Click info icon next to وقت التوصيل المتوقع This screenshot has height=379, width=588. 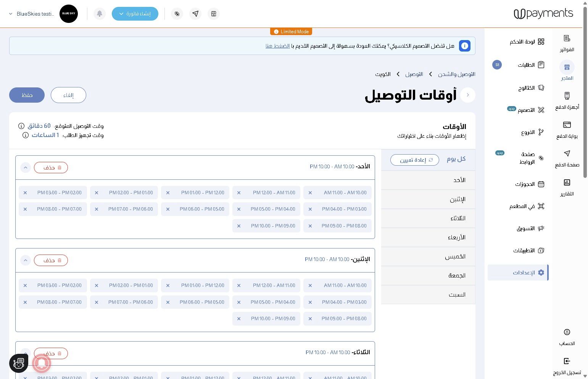(x=21, y=126)
